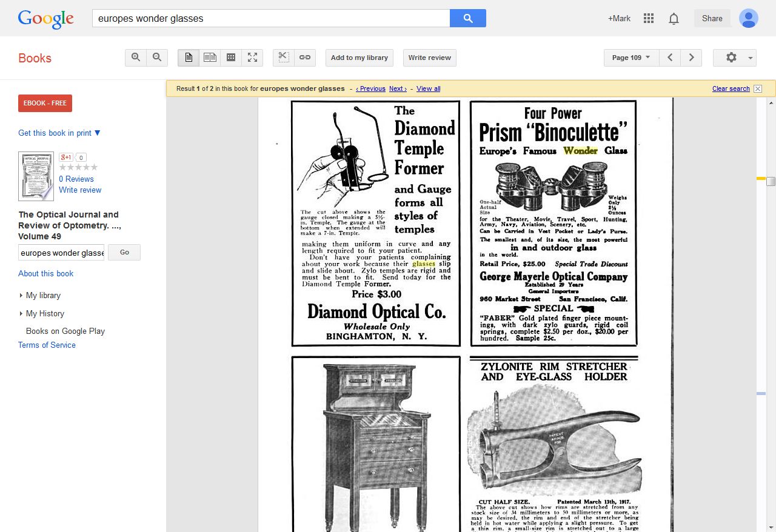Open Books on Google Play
Screen dimensions: 776x532
click(65, 331)
